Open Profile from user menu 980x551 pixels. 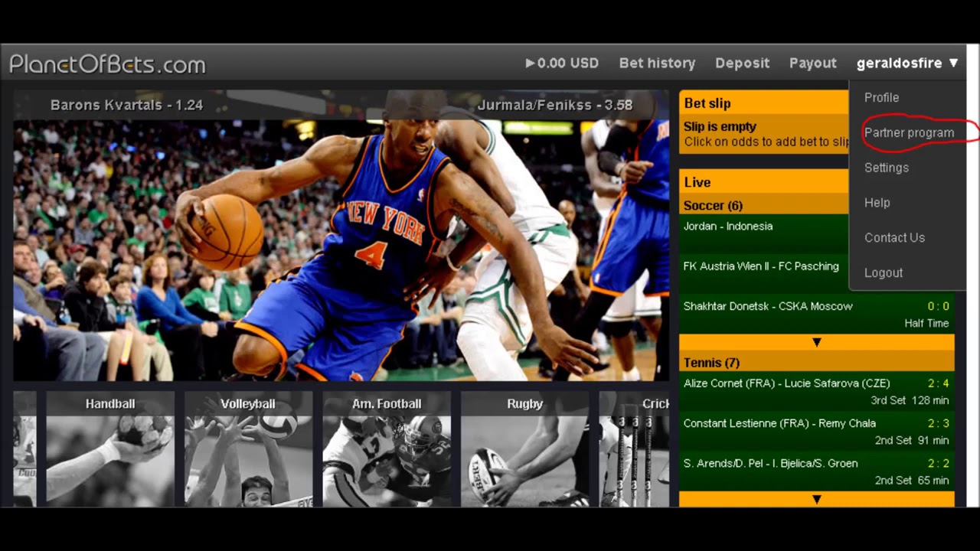click(x=881, y=98)
